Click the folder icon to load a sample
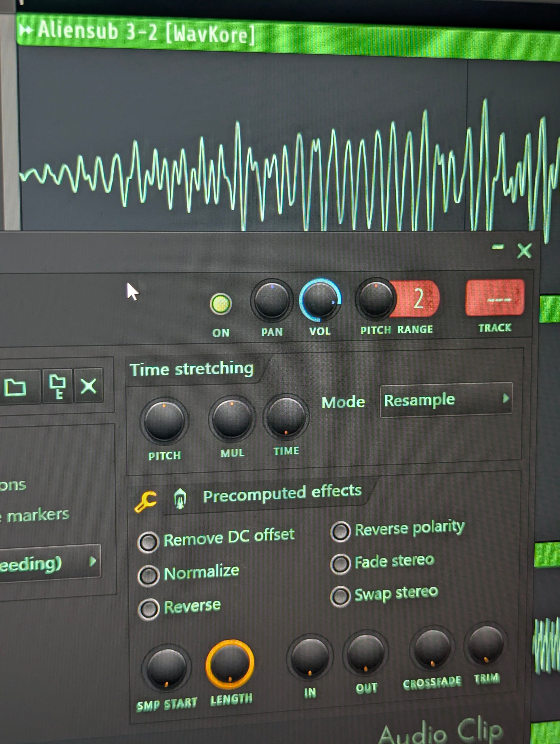The width and height of the screenshot is (560, 744). 15,387
